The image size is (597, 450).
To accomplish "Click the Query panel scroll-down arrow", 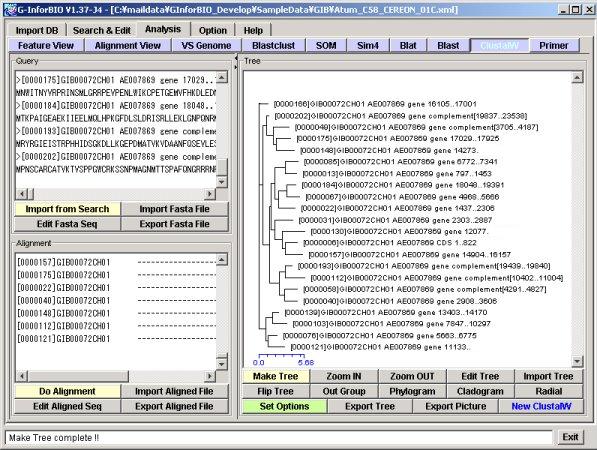I will pyautogui.click(x=222, y=182).
